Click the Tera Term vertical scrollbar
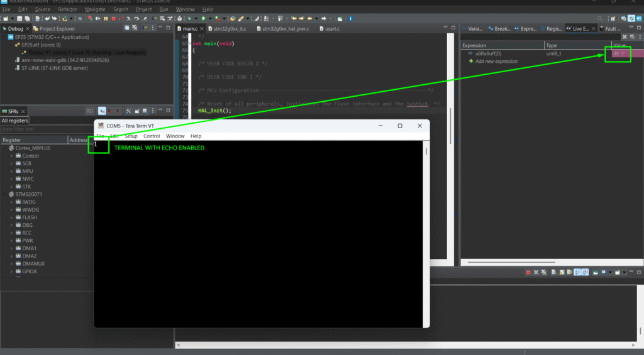The height and width of the screenshot is (355, 644). coord(426,188)
